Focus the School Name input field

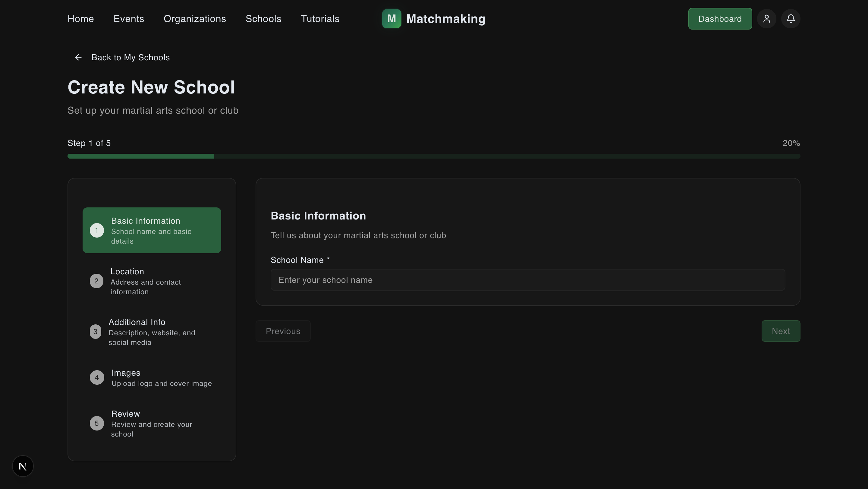click(x=528, y=280)
